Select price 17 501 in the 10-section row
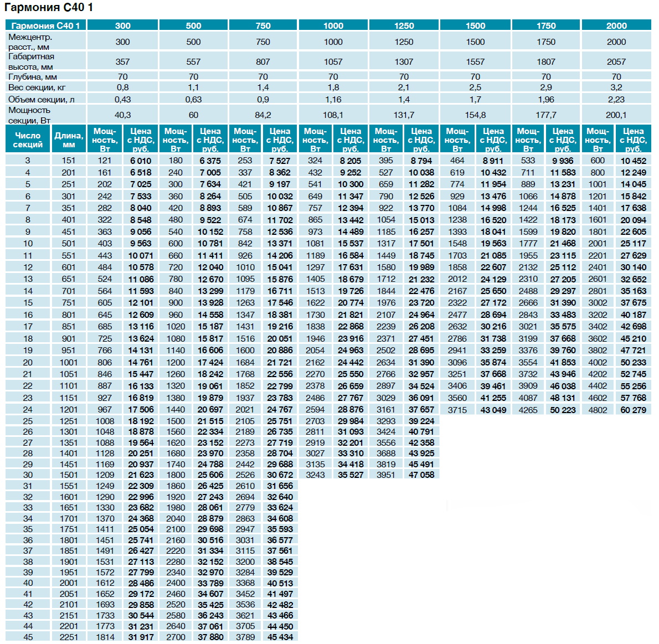The width and height of the screenshot is (659, 644). tap(421, 244)
